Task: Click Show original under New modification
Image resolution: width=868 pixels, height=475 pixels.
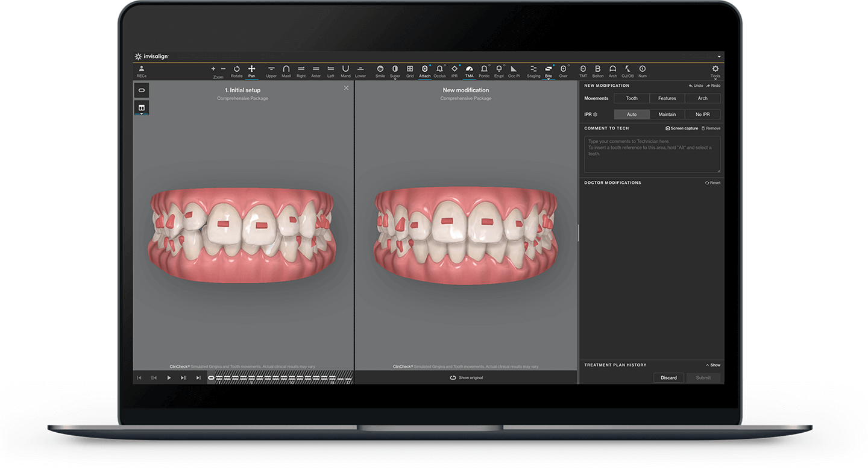Action: [x=466, y=378]
